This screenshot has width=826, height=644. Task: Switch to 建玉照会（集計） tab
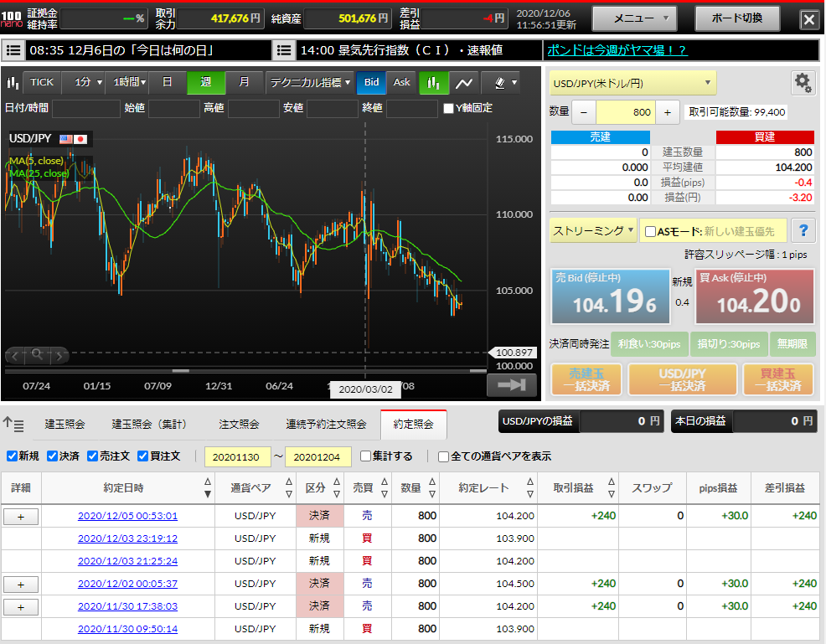150,425
